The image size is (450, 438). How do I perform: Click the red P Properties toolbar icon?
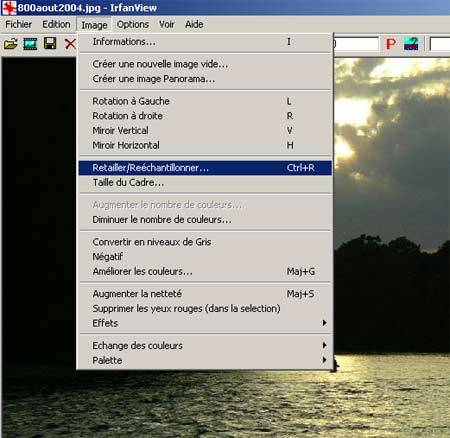[x=391, y=44]
